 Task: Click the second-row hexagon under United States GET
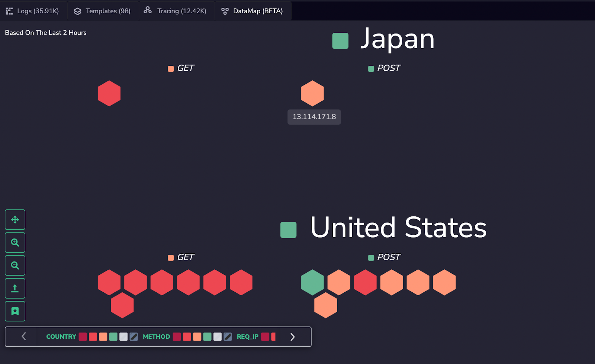click(x=122, y=305)
